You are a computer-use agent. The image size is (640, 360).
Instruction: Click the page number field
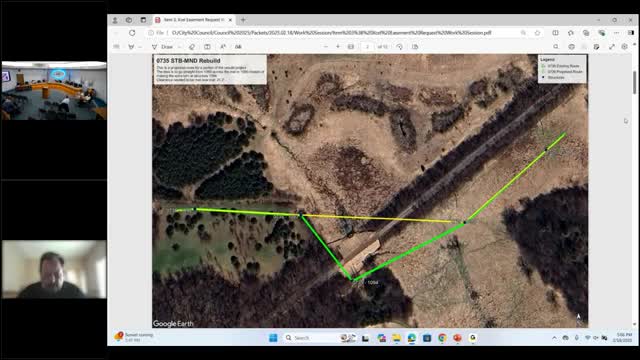pos(367,47)
